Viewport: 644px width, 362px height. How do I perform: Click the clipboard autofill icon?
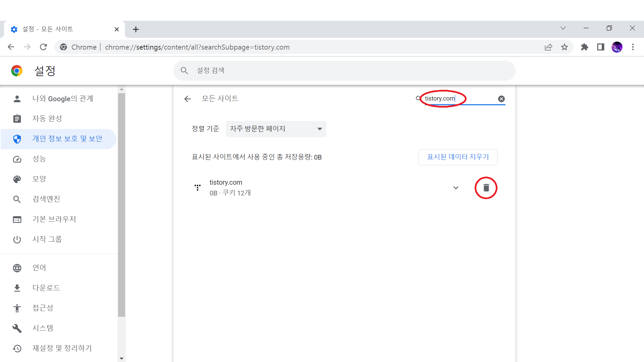[x=17, y=119]
